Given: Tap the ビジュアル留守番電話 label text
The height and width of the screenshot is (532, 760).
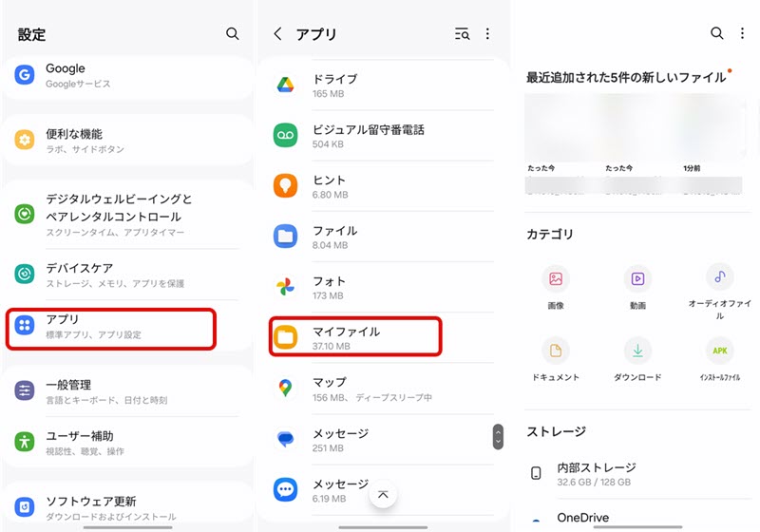Looking at the screenshot, I should (x=369, y=129).
